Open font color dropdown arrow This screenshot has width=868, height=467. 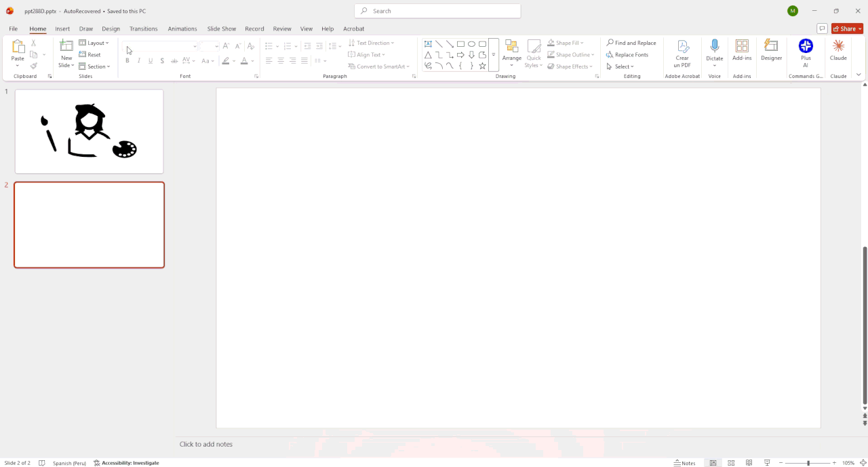click(253, 61)
